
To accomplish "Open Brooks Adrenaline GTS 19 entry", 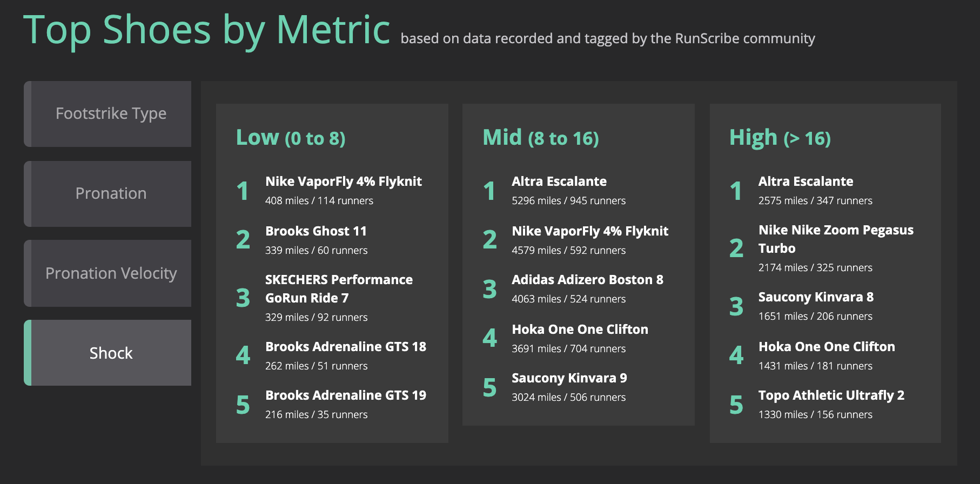I will [x=345, y=395].
